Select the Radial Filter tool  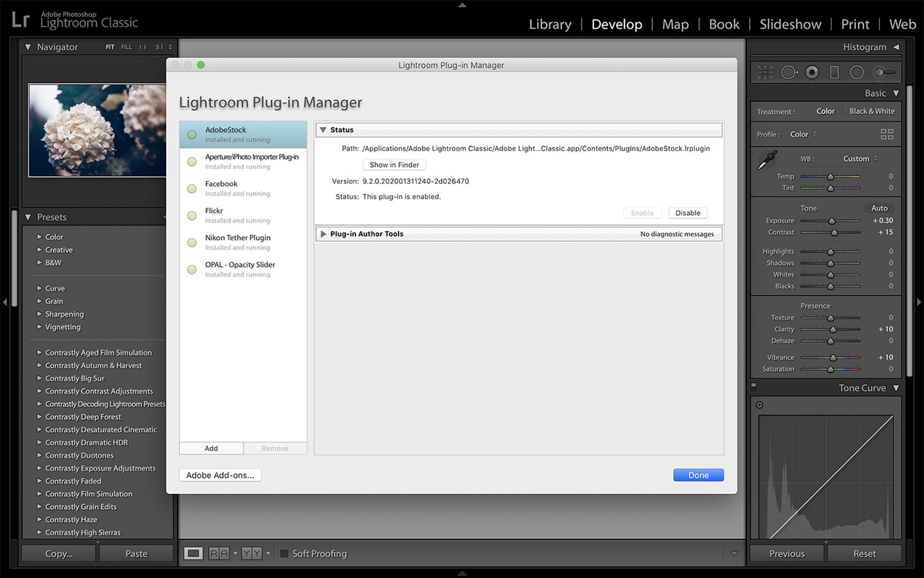click(857, 73)
